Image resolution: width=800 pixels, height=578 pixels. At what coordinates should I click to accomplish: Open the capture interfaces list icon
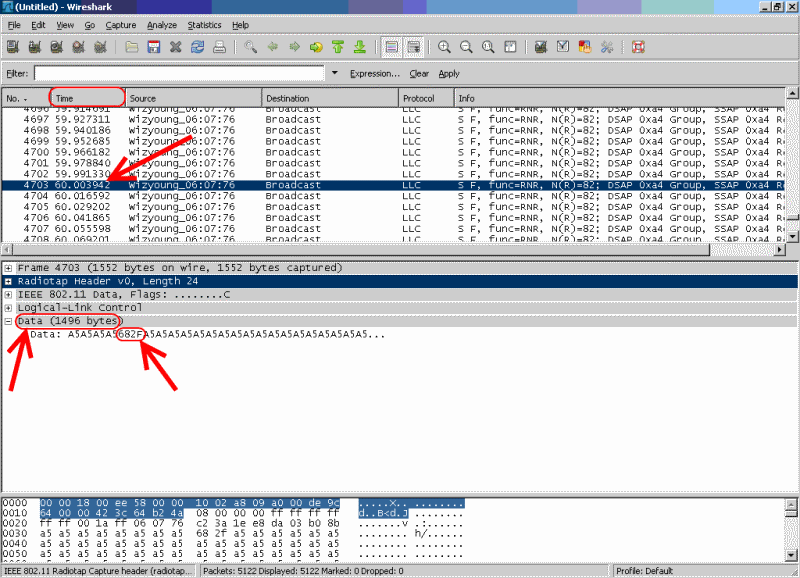13,47
